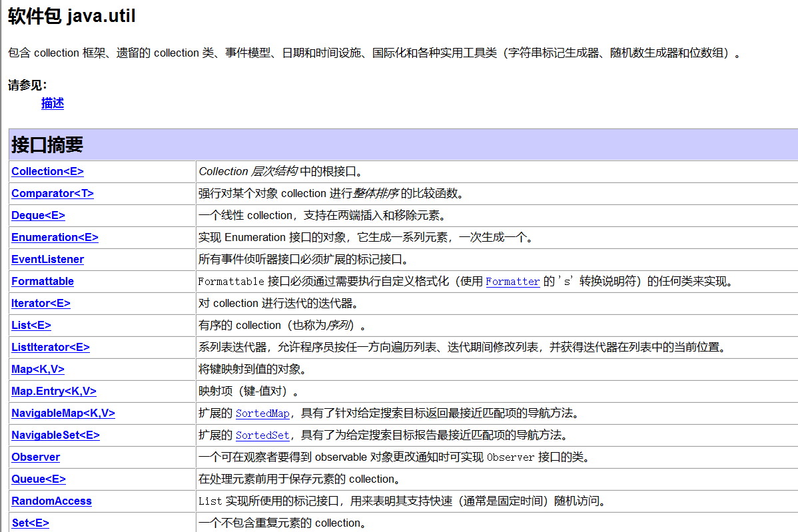The height and width of the screenshot is (532, 798).
Task: Click the 系列表迭代器 description for ListIterator
Action: (x=462, y=347)
